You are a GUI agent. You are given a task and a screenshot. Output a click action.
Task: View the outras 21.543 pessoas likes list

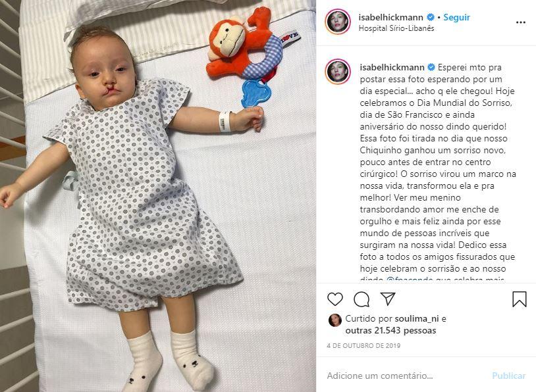[x=390, y=331]
